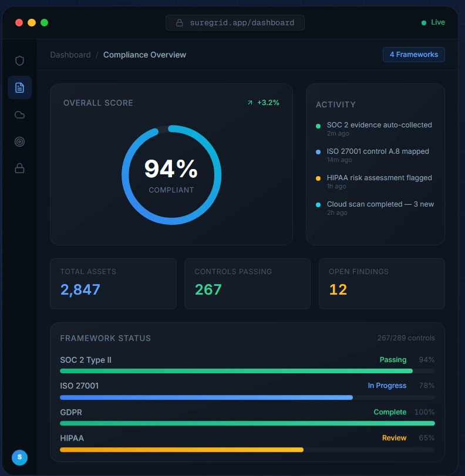465x476 pixels.
Task: Click the 65% value for HIPAA
Action: pos(427,438)
